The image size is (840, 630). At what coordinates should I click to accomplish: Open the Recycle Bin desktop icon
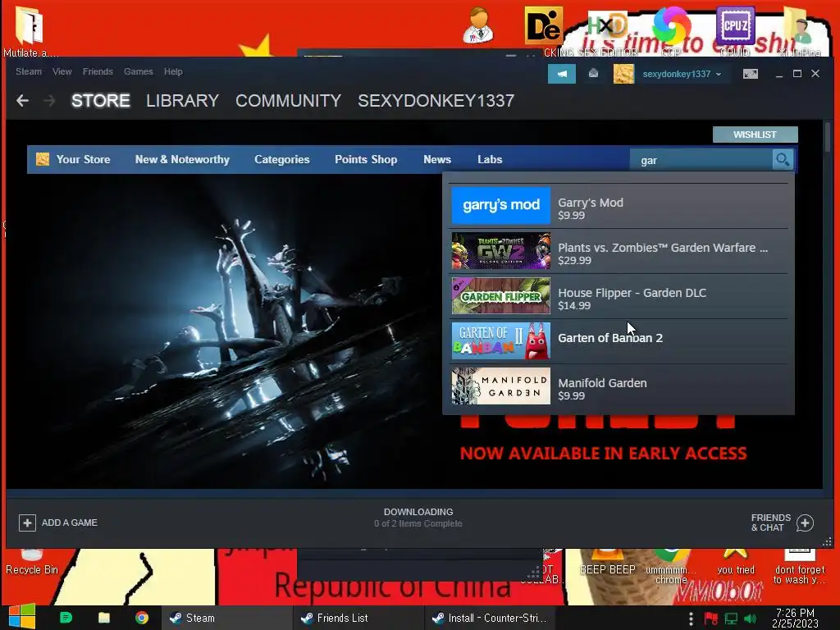click(32, 563)
